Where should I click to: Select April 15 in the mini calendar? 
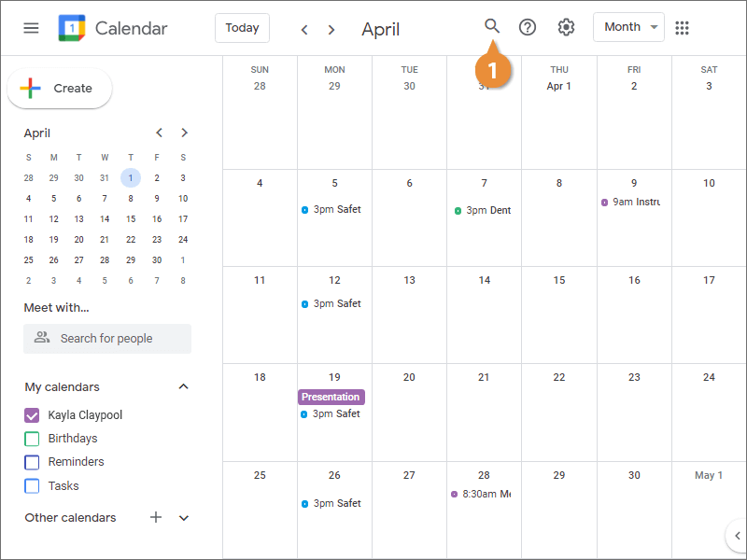tap(131, 219)
